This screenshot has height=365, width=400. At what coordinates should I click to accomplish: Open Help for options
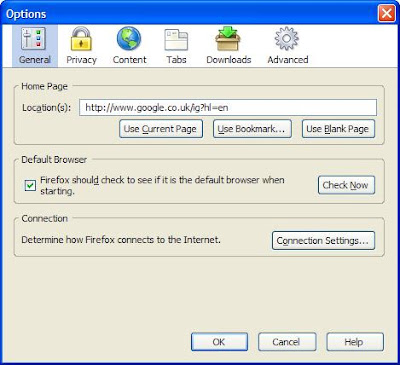(x=355, y=342)
